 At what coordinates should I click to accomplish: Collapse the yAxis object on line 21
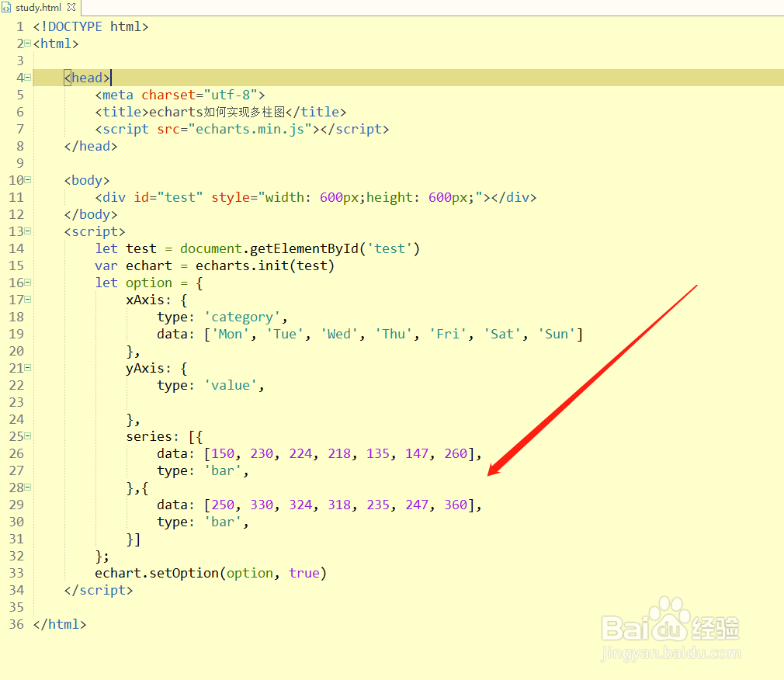pyautogui.click(x=27, y=368)
